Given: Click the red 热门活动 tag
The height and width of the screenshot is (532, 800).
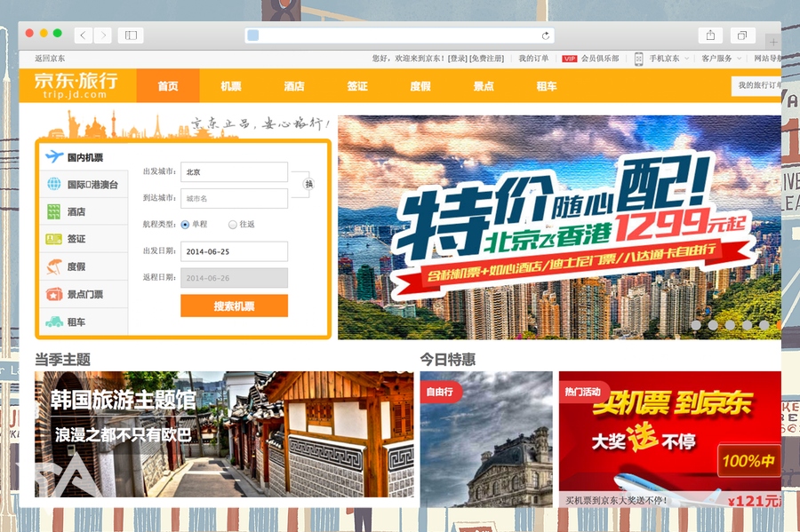Looking at the screenshot, I should pos(583,392).
